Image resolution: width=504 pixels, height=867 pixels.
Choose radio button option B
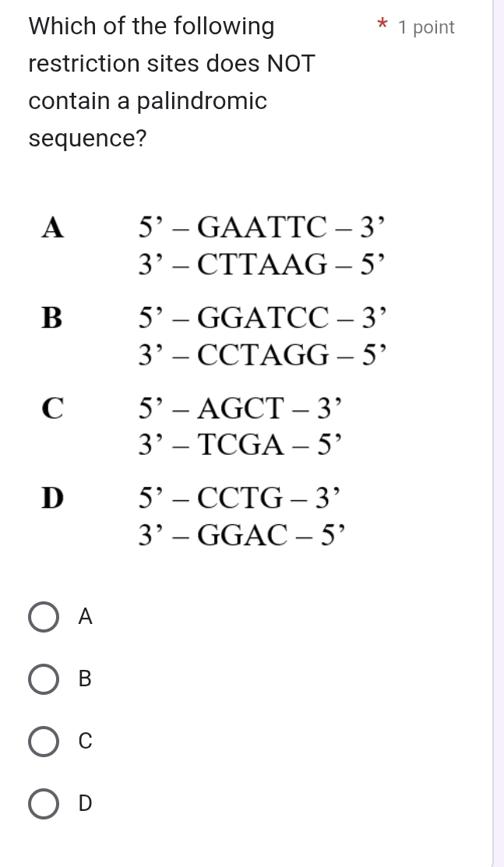[x=44, y=679]
